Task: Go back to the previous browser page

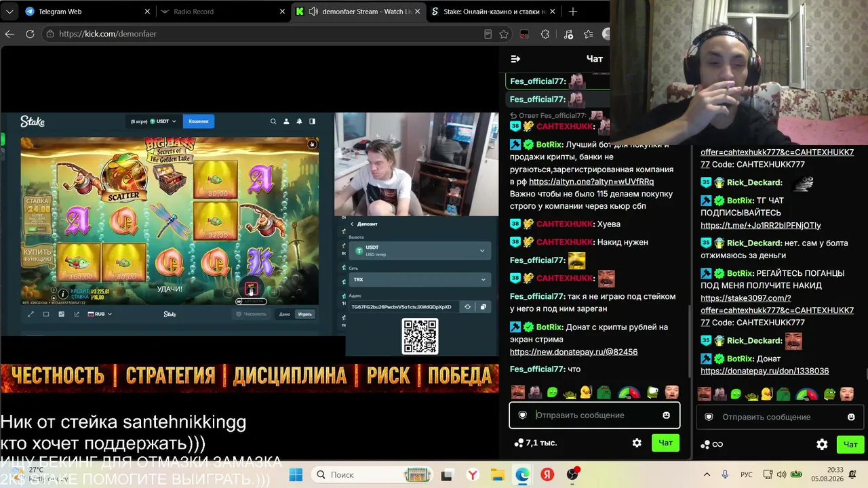Action: click(x=9, y=34)
